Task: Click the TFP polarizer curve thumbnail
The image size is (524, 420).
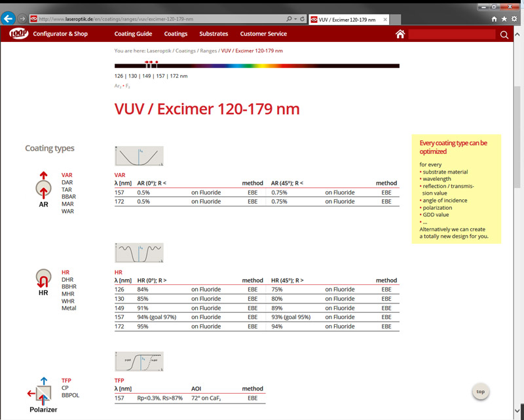Action: tap(139, 362)
